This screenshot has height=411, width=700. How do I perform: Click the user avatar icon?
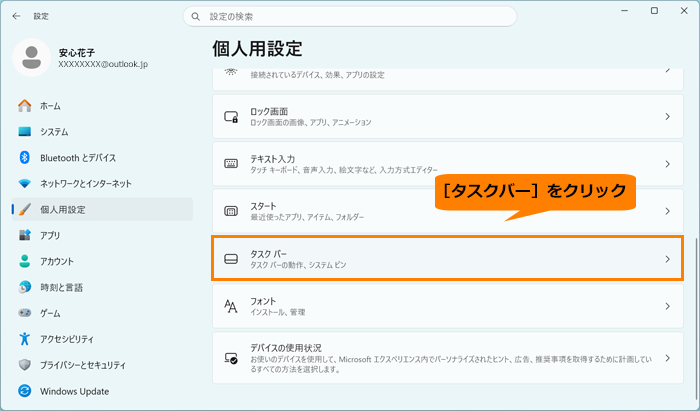click(x=31, y=58)
